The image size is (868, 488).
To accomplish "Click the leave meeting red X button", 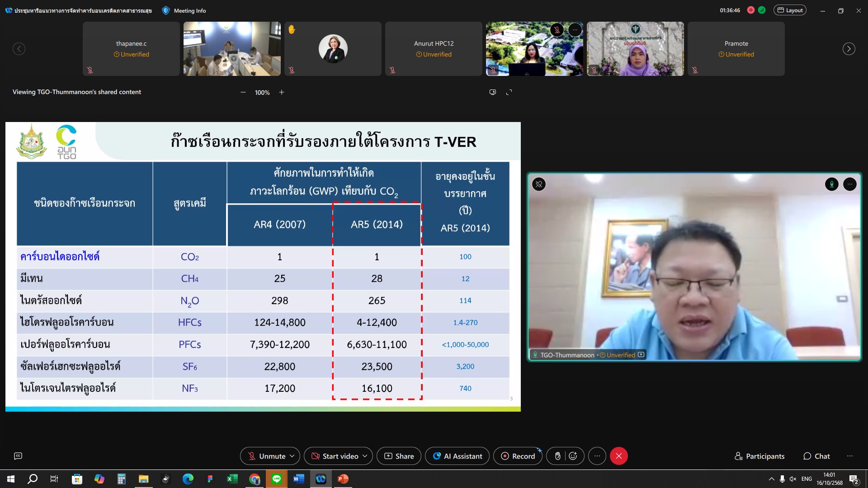I will (x=618, y=456).
